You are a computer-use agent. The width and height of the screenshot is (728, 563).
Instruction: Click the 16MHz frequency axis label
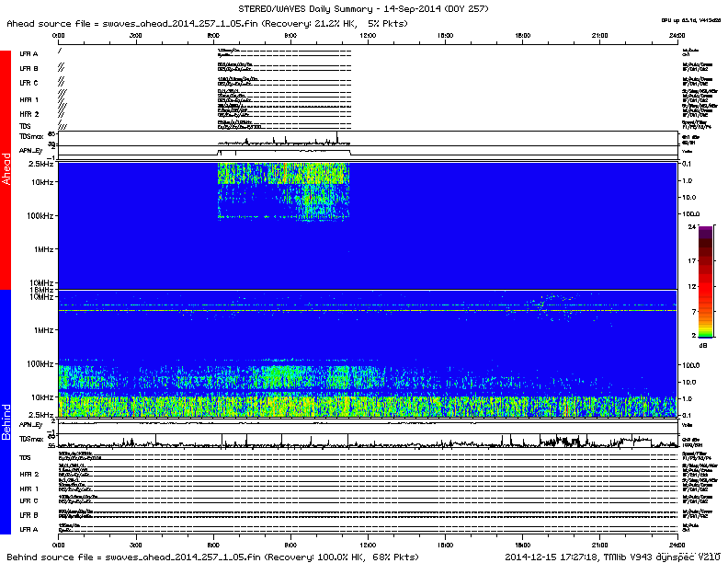[x=43, y=290]
